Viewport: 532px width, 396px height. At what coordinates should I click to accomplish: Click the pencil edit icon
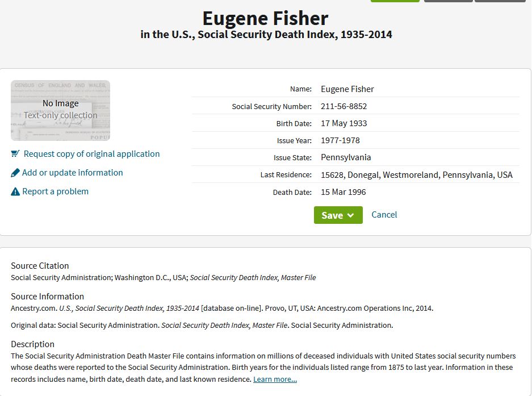15,173
